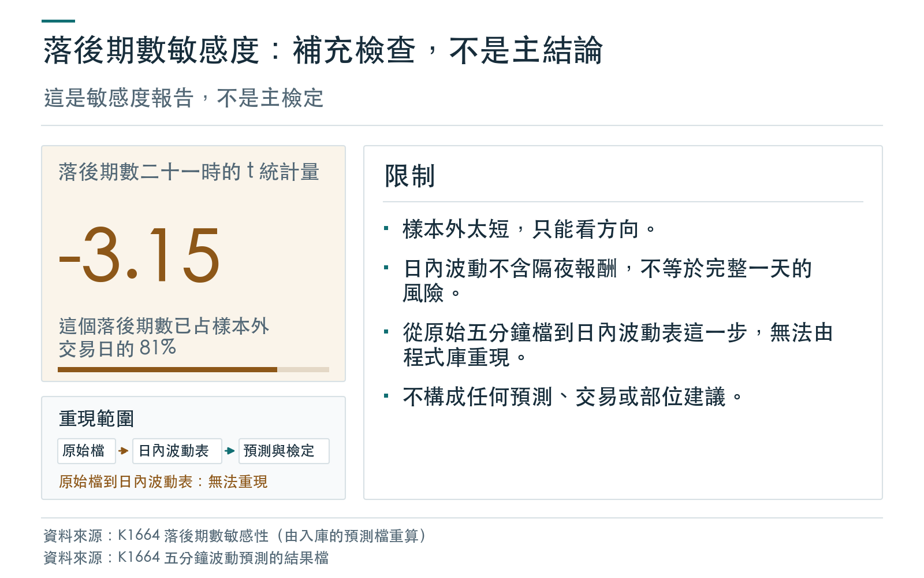This screenshot has width=924, height=578.
Task: Click the teal arrow before 預測與檢定
Action: pyautogui.click(x=230, y=451)
